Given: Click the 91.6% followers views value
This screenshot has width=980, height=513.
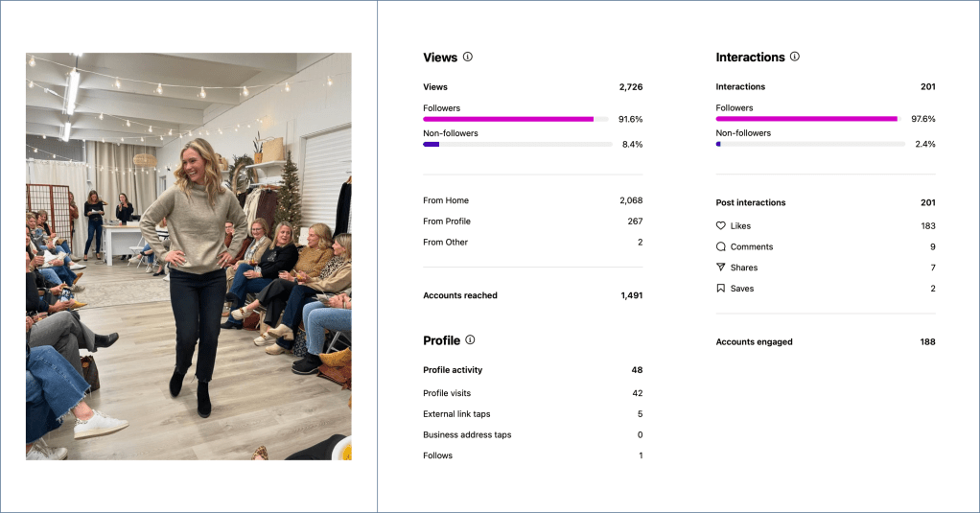Looking at the screenshot, I should [x=630, y=119].
